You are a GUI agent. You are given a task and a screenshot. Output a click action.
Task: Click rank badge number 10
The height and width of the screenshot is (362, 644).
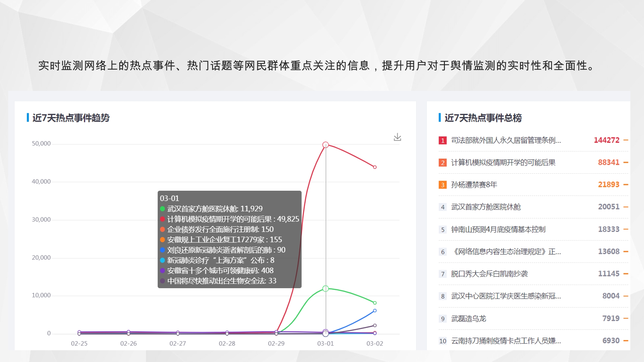[x=442, y=341]
